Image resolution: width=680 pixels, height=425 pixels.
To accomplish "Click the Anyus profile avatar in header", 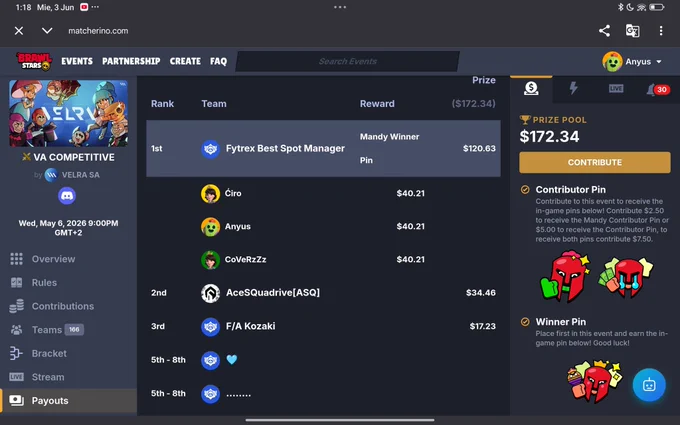I will coord(612,62).
